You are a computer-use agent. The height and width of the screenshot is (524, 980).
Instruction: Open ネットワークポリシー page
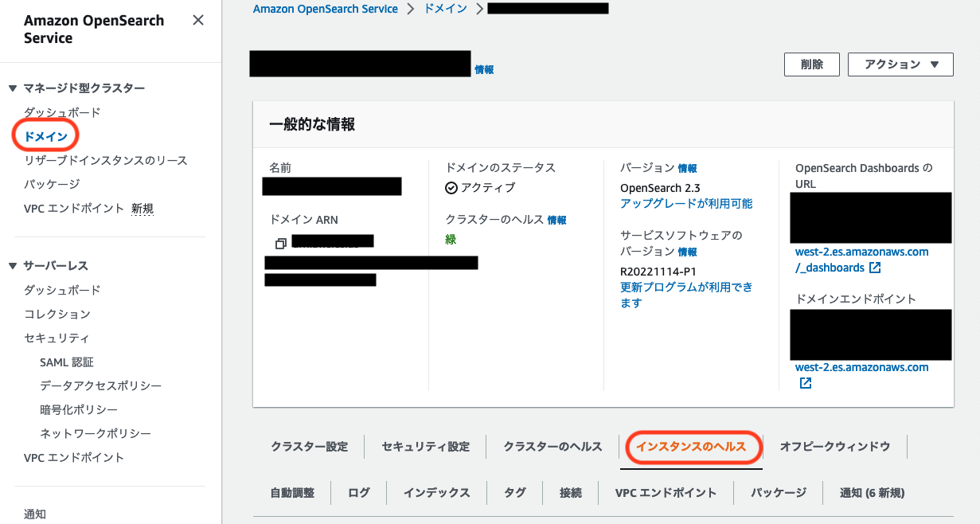[96, 433]
